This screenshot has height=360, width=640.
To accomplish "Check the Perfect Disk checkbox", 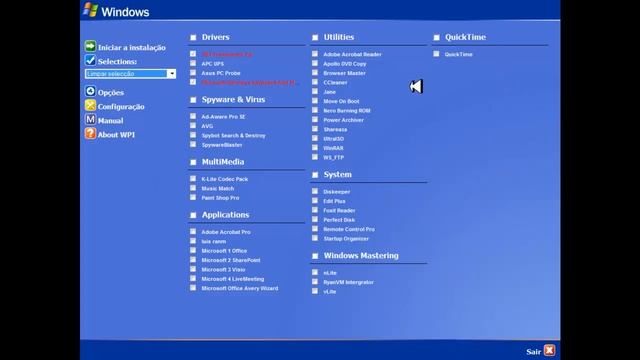I will [315, 219].
